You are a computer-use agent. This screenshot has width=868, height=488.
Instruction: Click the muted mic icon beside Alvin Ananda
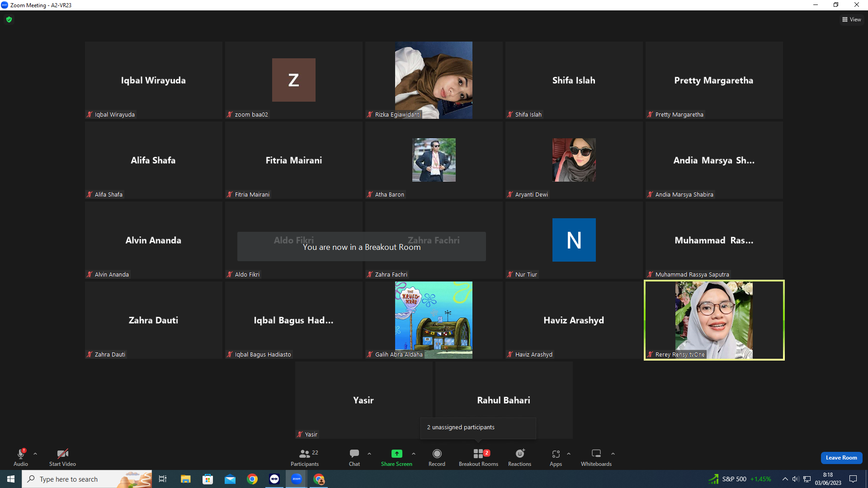90,274
